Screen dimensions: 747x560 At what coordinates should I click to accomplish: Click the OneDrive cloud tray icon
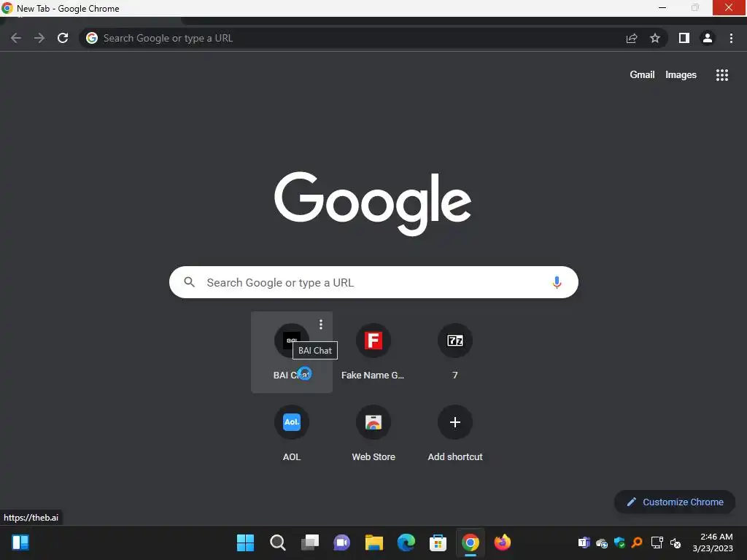(602, 542)
